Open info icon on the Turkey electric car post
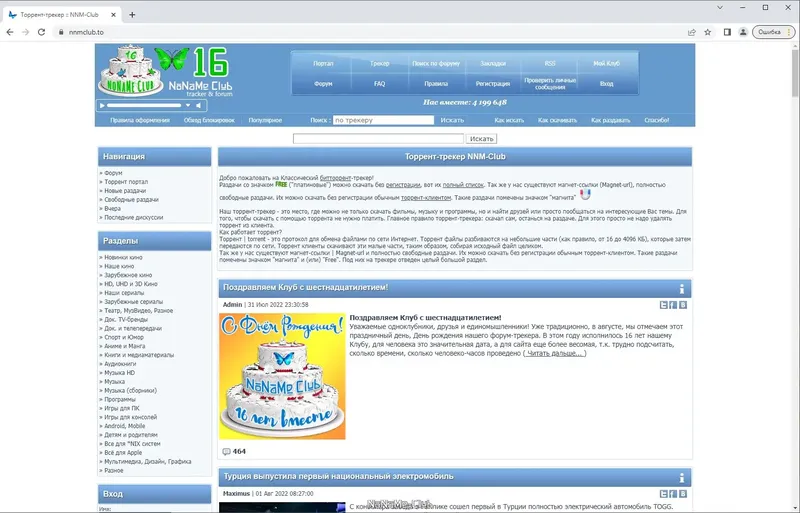The height and width of the screenshot is (513, 800). (x=682, y=478)
